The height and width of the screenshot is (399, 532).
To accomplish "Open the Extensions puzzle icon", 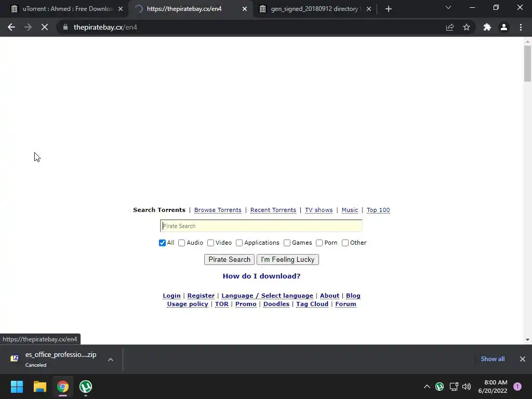I will coord(487,27).
